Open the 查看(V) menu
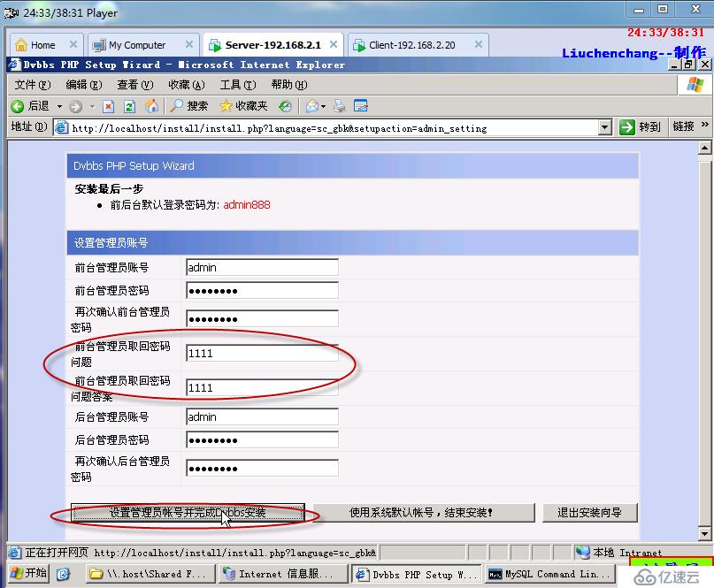714x588 pixels. (135, 85)
